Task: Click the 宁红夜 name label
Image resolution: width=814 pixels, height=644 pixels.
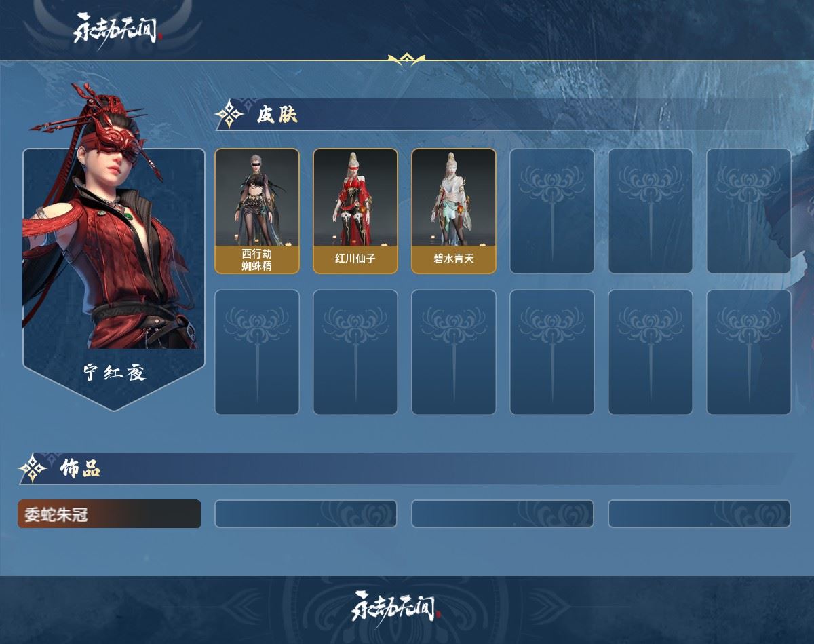Action: pos(115,373)
